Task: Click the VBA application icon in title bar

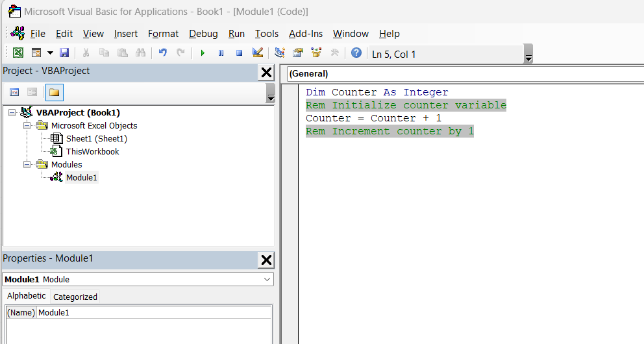Action: 14,11
